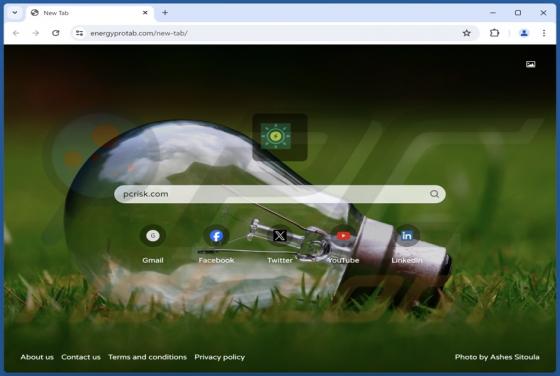Open the About us link
The image size is (560, 376).
37,357
